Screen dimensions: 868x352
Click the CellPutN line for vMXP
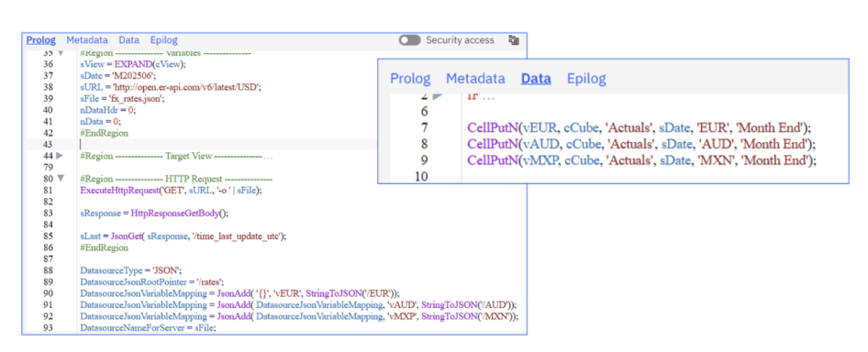click(642, 161)
